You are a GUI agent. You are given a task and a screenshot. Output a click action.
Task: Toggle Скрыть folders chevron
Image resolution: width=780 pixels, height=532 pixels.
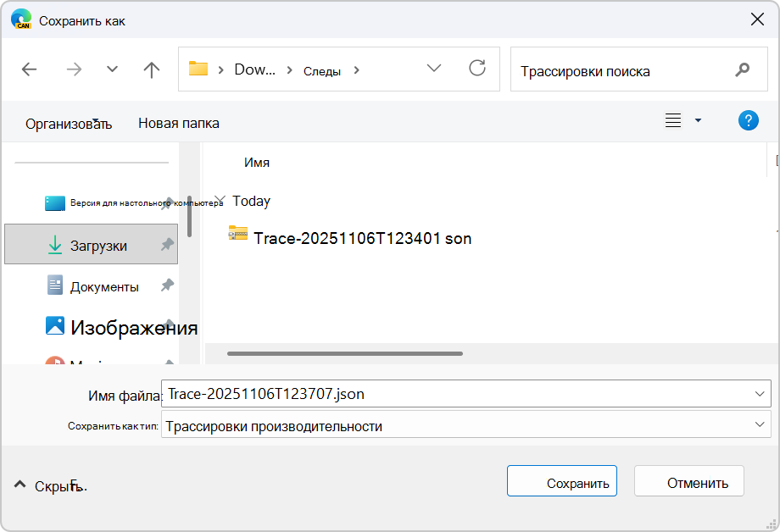click(x=19, y=485)
